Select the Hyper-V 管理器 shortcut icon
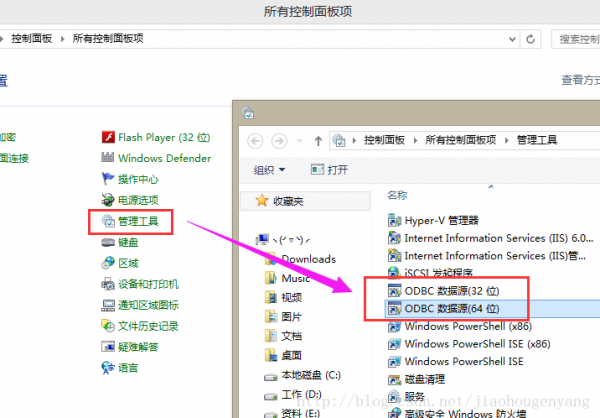The width and height of the screenshot is (600, 418). (395, 220)
